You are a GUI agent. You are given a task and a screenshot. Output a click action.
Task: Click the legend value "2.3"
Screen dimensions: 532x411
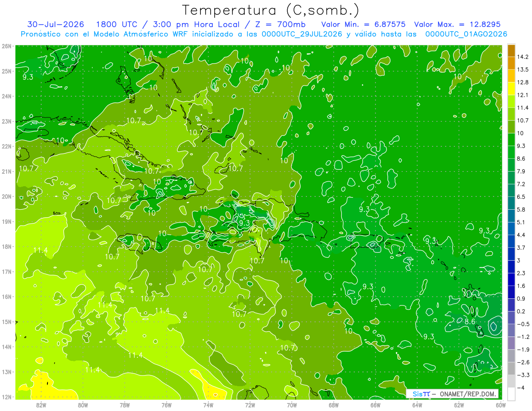pos(521,273)
